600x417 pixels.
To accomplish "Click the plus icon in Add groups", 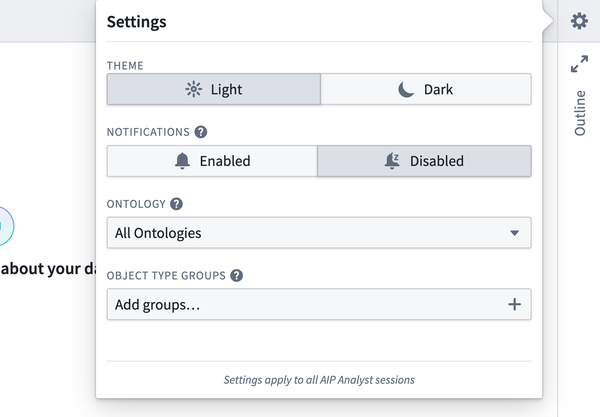I will [514, 304].
